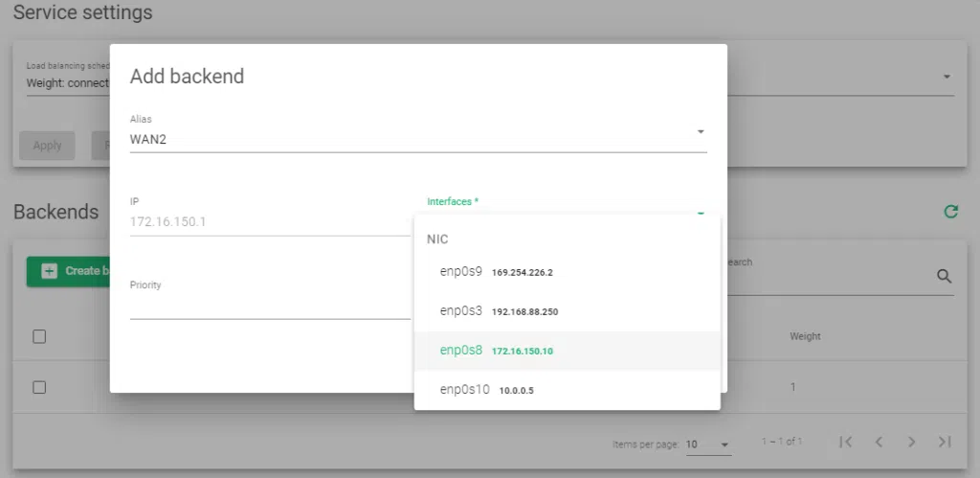980x478 pixels.
Task: Check the first backend row checkbox
Action: tap(39, 387)
